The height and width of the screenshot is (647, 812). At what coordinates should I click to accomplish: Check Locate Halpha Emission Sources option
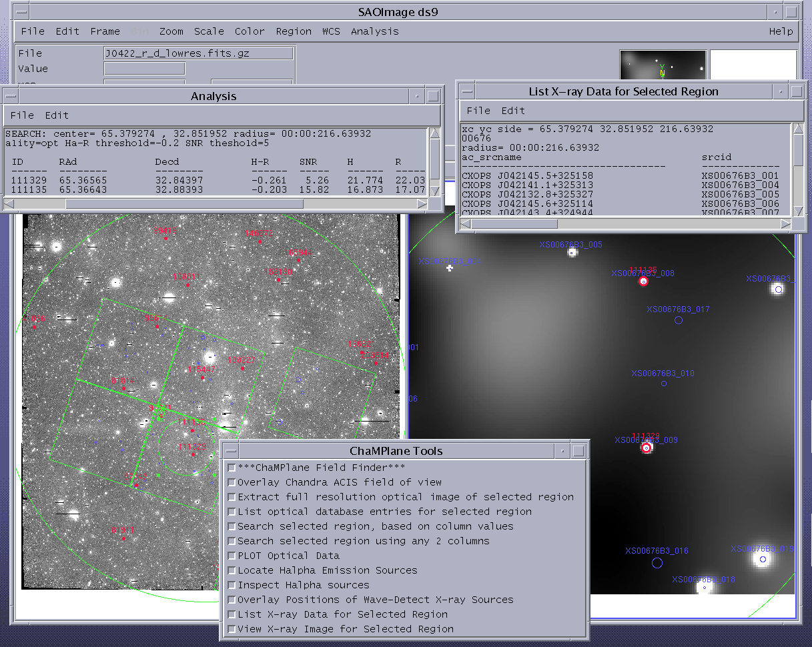coord(232,570)
